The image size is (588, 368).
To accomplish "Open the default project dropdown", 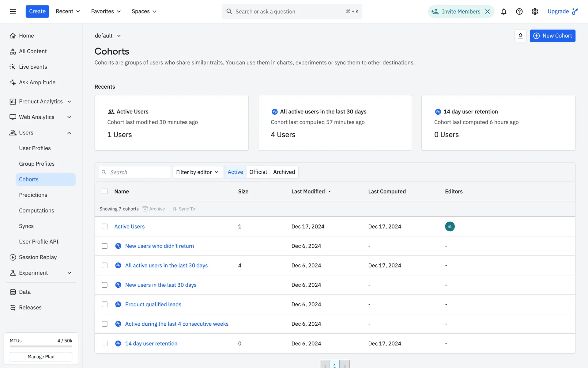I will pyautogui.click(x=108, y=36).
